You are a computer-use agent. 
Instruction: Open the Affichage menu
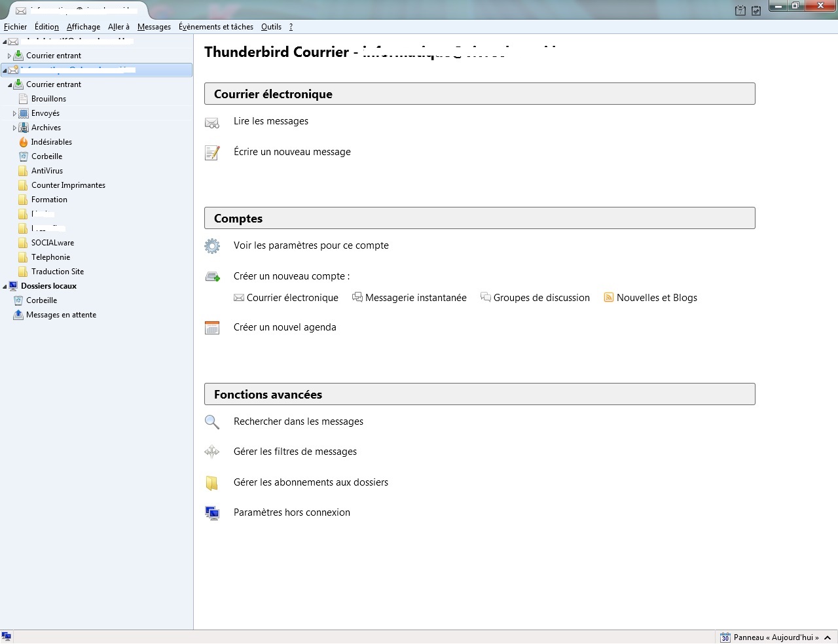point(83,27)
